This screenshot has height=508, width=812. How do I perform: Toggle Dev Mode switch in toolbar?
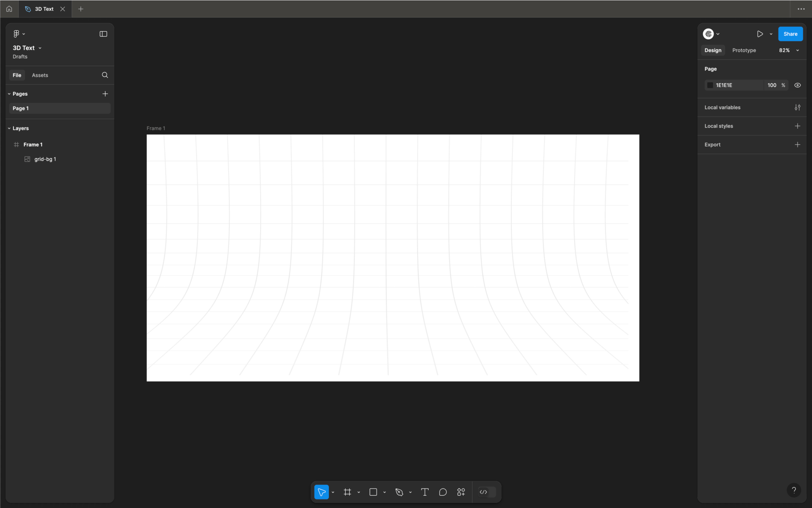pos(487,492)
